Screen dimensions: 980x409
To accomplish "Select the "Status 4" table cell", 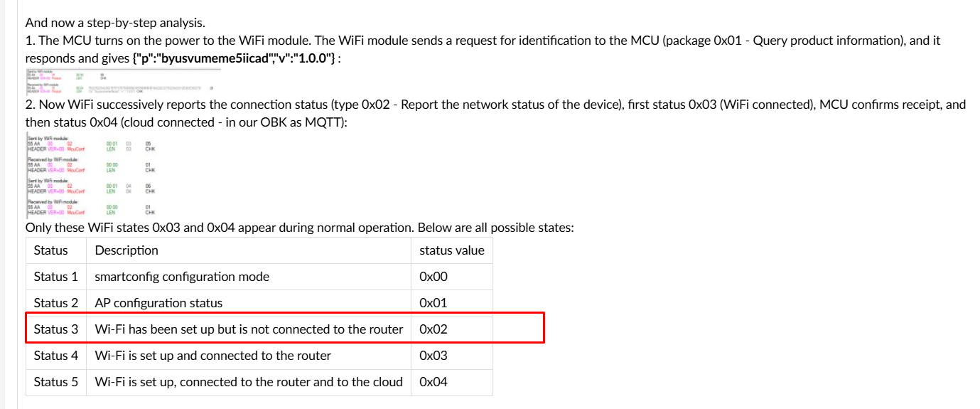I will coord(56,356).
